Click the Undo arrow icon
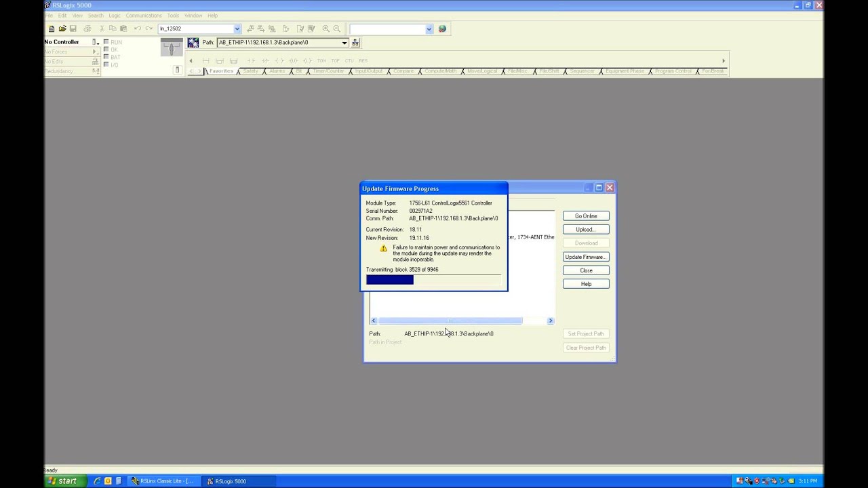868x488 pixels. pos(138,28)
